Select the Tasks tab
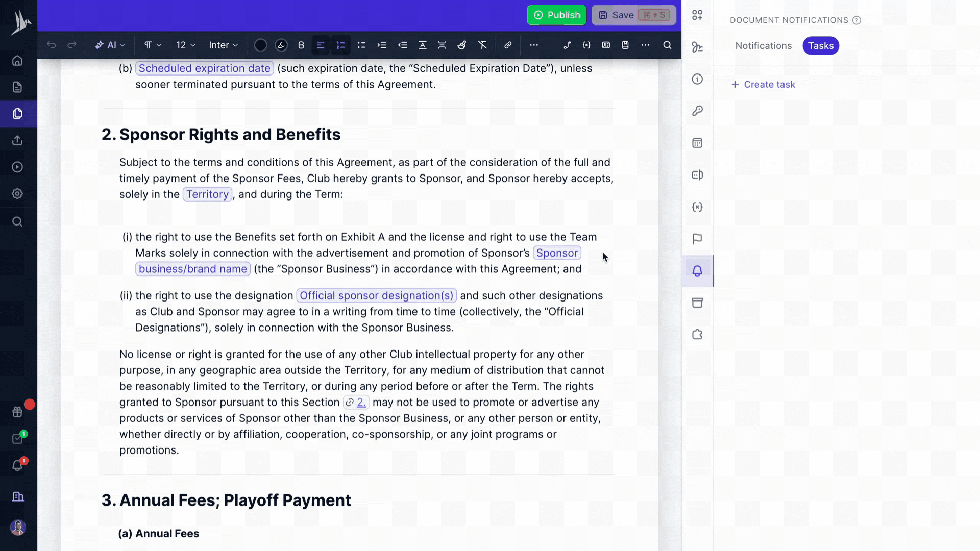The image size is (980, 551). (x=820, y=45)
